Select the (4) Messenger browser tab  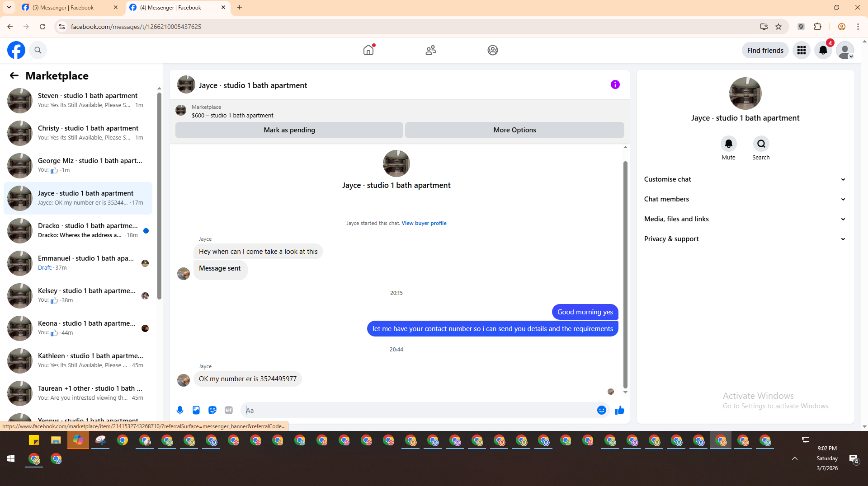178,8
